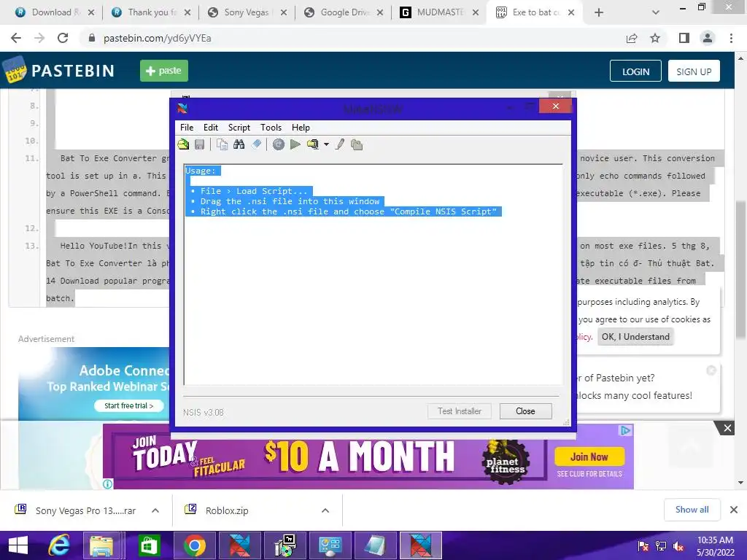Switch to the 'MUDMASTER' browser tab
747x560 pixels.
[439, 12]
